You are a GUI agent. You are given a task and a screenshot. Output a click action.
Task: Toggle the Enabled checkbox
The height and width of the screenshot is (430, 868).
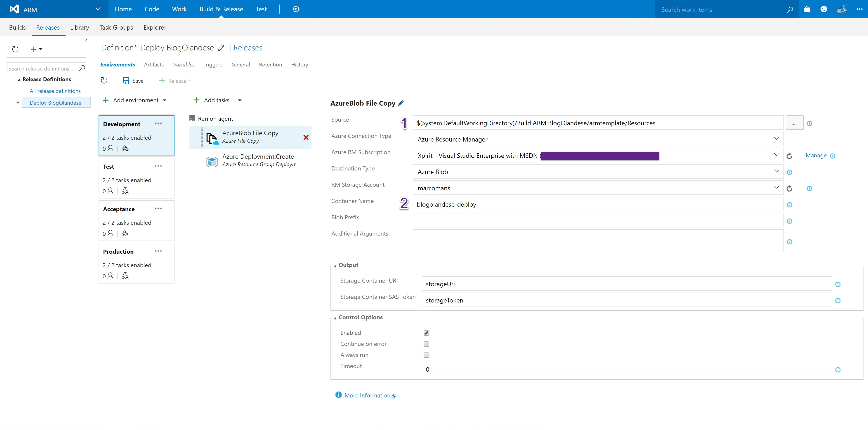[426, 333]
